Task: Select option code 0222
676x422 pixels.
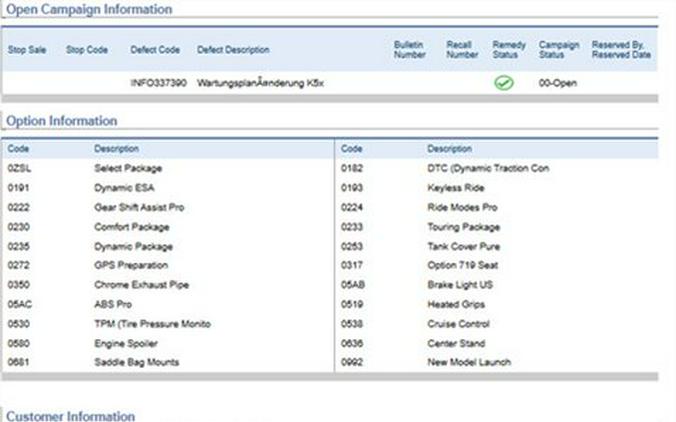Action: [x=19, y=207]
